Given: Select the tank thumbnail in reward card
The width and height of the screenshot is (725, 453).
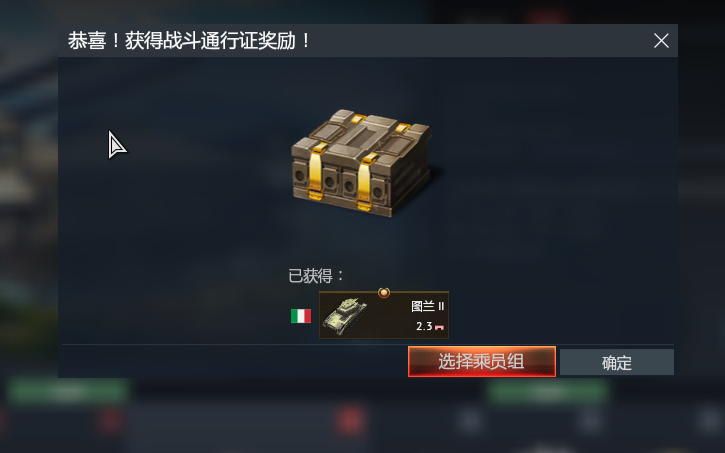Looking at the screenshot, I should click(345, 316).
